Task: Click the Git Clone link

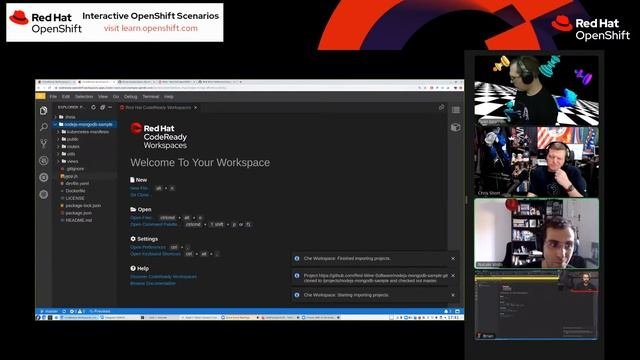Action: [x=140, y=195]
